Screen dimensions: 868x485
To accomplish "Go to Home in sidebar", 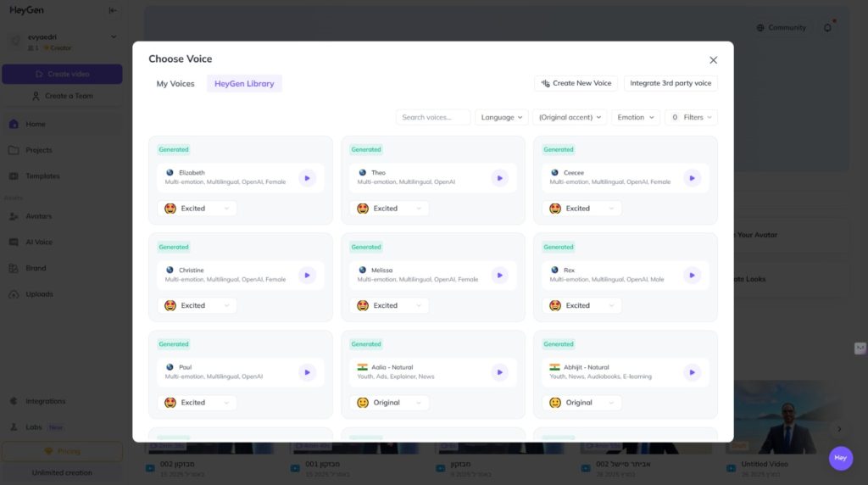I will click(x=62, y=124).
